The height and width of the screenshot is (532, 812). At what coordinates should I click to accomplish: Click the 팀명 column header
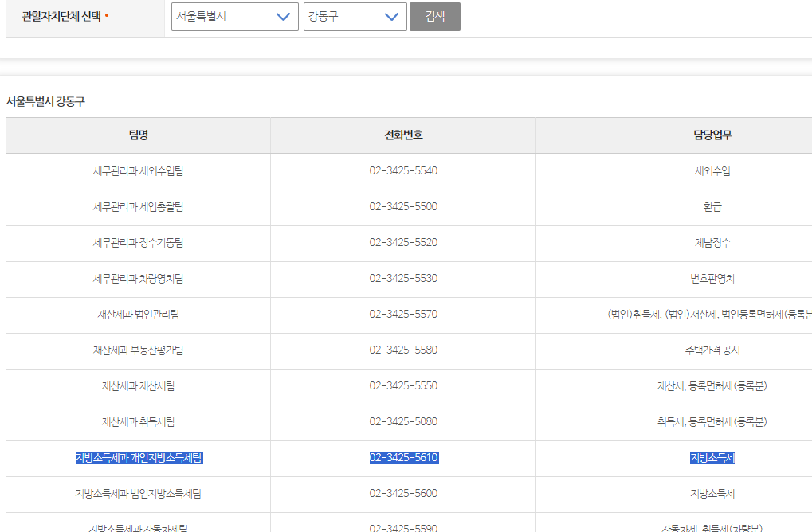[x=137, y=135]
